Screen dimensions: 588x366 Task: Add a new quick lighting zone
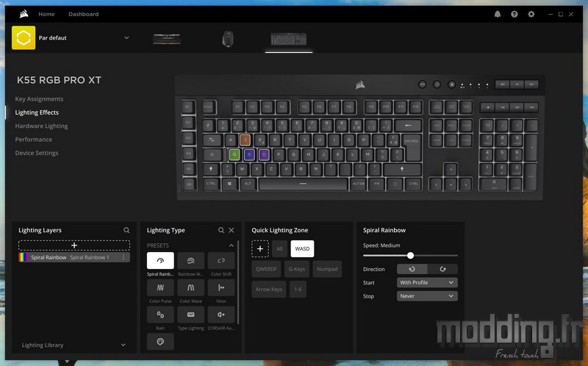click(x=260, y=248)
